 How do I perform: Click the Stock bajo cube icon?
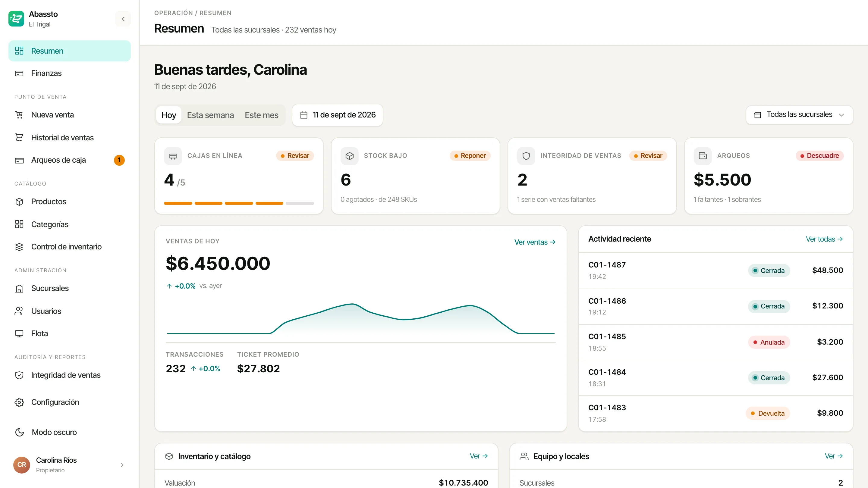point(349,156)
